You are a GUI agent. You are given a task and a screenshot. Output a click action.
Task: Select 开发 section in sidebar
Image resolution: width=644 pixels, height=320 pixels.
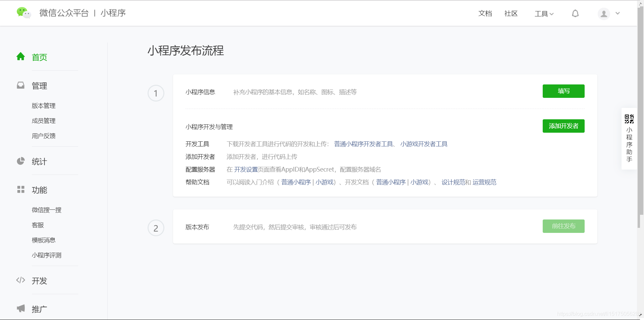click(39, 281)
